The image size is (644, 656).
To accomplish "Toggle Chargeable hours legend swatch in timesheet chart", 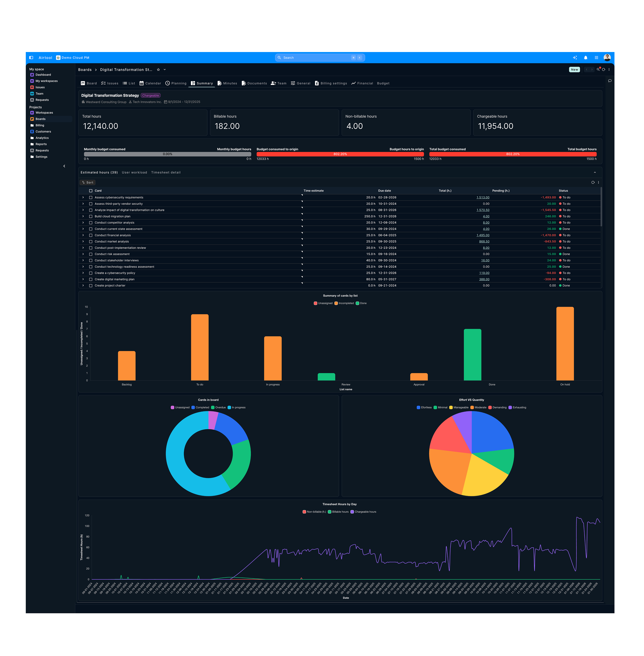I will tap(352, 512).
